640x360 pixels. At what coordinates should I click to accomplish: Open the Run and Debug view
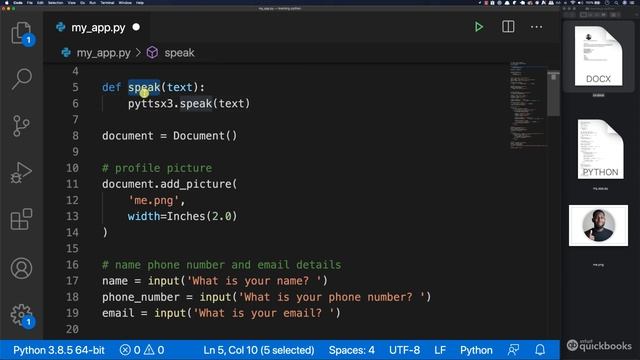click(21, 173)
